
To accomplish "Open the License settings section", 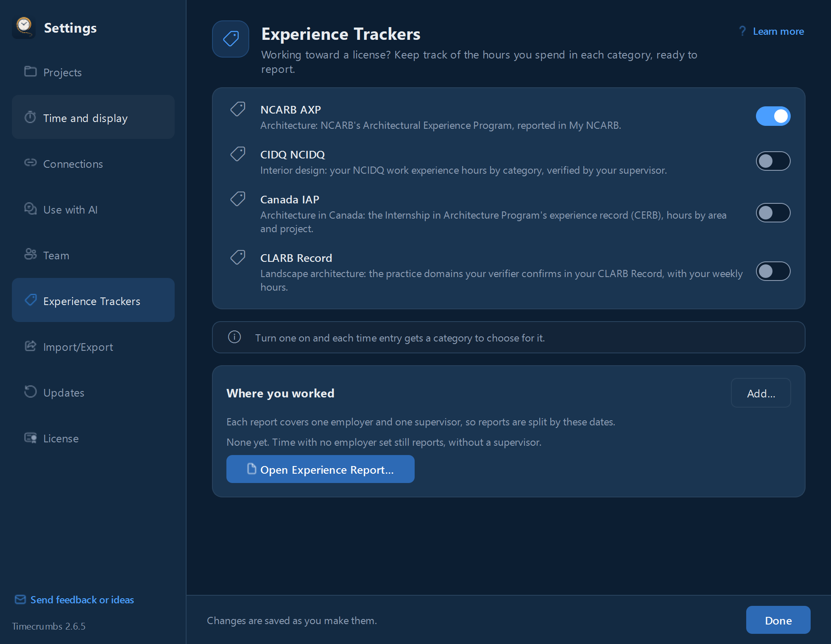I will tap(93, 438).
